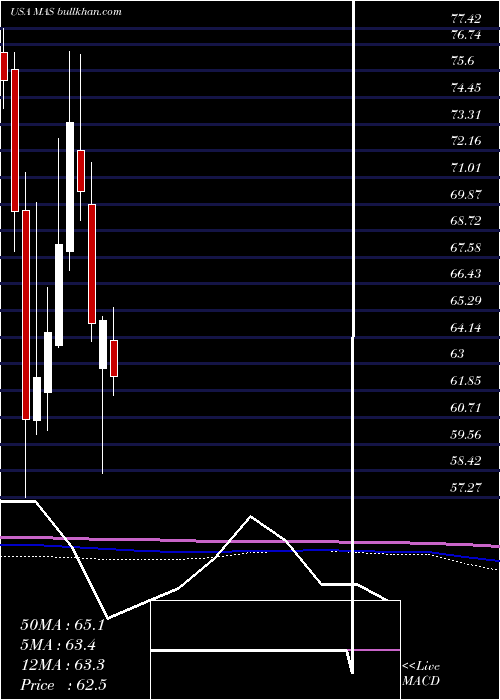Click the 59.56 price axis label
The width and height of the screenshot is (500, 700).
click(466, 434)
